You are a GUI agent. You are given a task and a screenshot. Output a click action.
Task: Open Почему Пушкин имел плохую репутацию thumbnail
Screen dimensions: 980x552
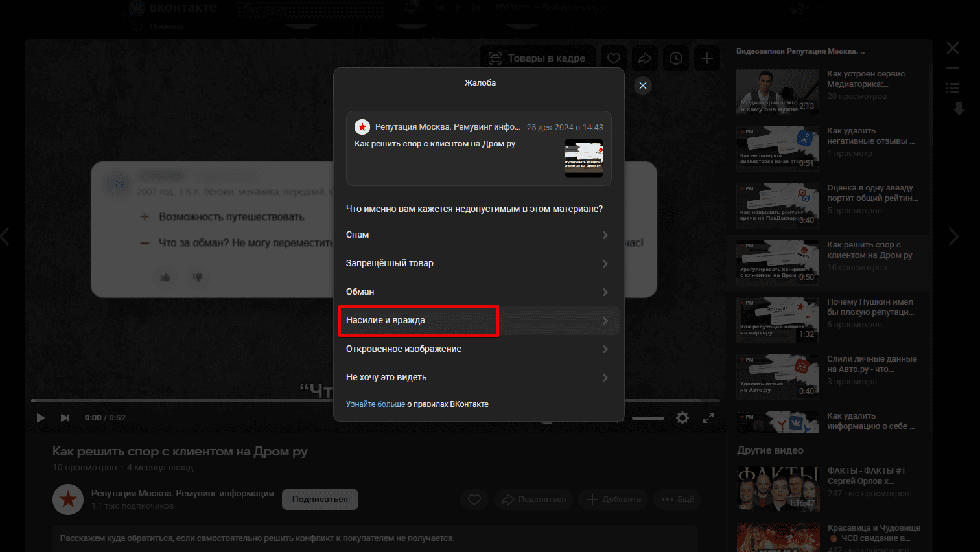point(777,318)
